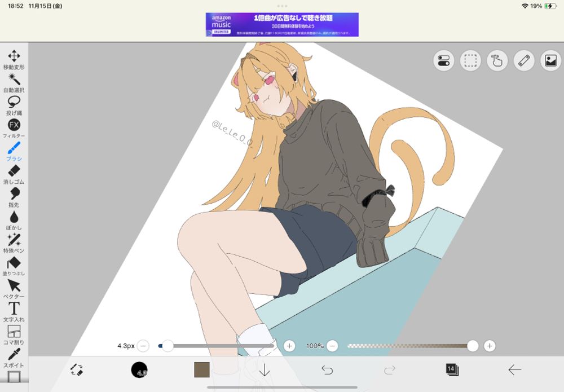Select the Canvas tool at toolbar bottom

coord(14,377)
